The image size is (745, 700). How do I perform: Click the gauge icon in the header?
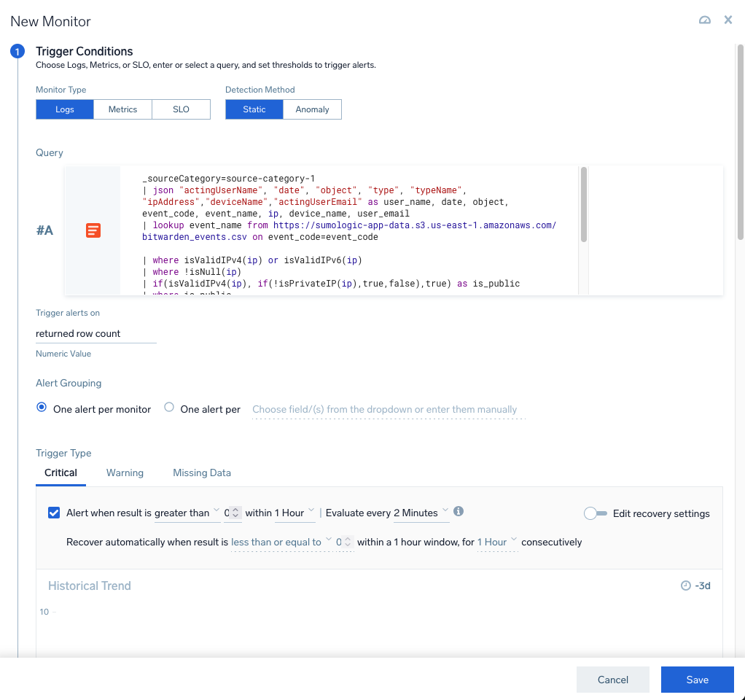click(704, 20)
